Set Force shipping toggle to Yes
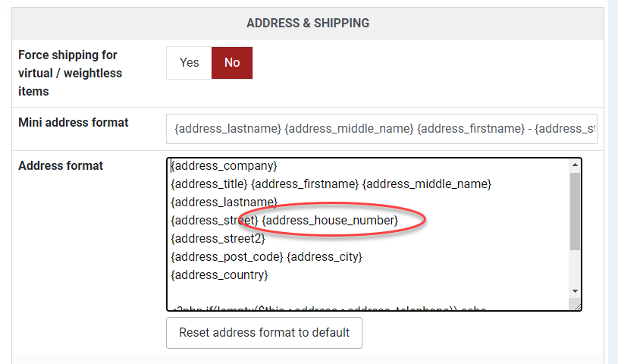This screenshot has height=364, width=618. (189, 63)
